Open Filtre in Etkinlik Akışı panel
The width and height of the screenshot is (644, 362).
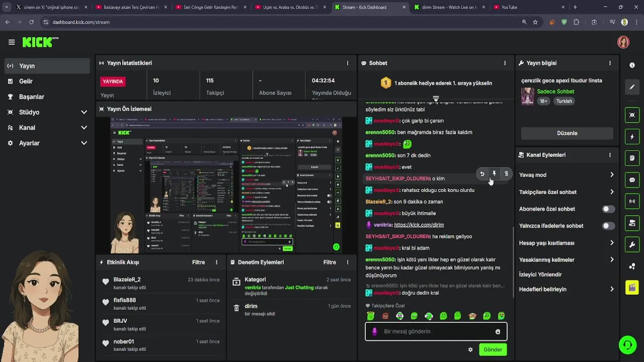click(198, 262)
